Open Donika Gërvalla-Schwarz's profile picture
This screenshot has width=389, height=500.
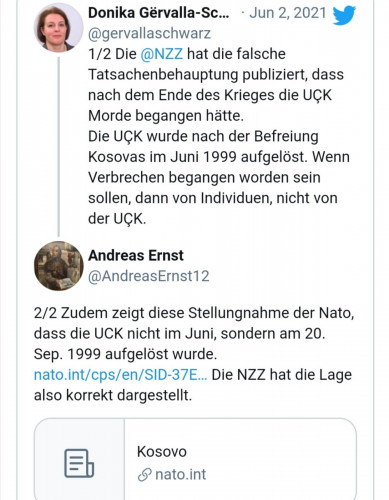[58, 27]
